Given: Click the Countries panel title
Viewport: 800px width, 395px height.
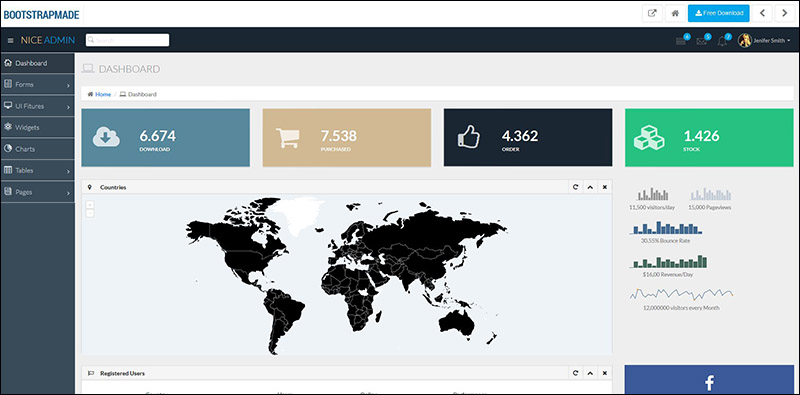Looking at the screenshot, I should (x=113, y=187).
